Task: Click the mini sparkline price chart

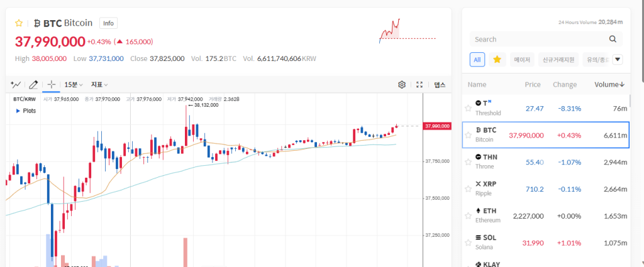Action: click(407, 31)
